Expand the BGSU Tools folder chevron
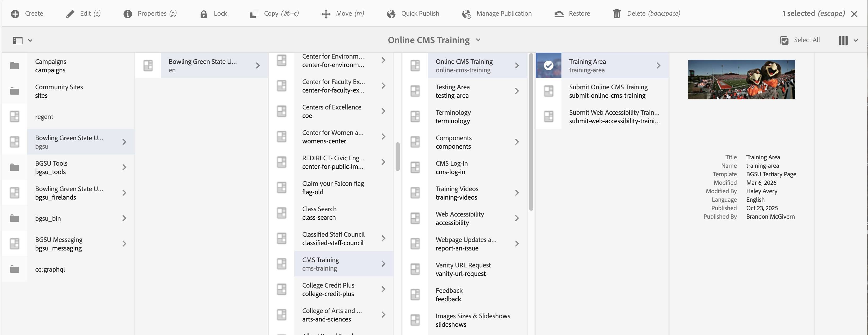The image size is (868, 335). coord(124,167)
